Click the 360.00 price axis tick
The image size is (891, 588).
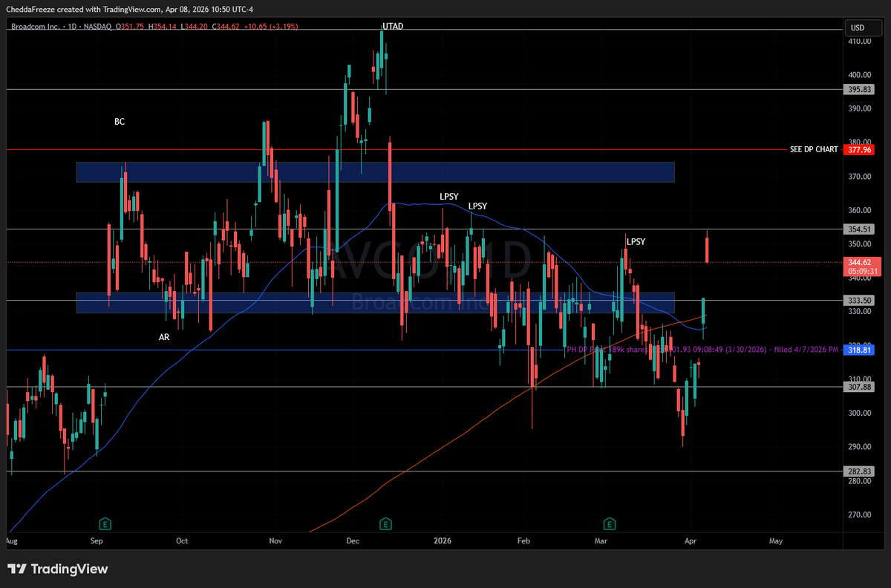860,211
